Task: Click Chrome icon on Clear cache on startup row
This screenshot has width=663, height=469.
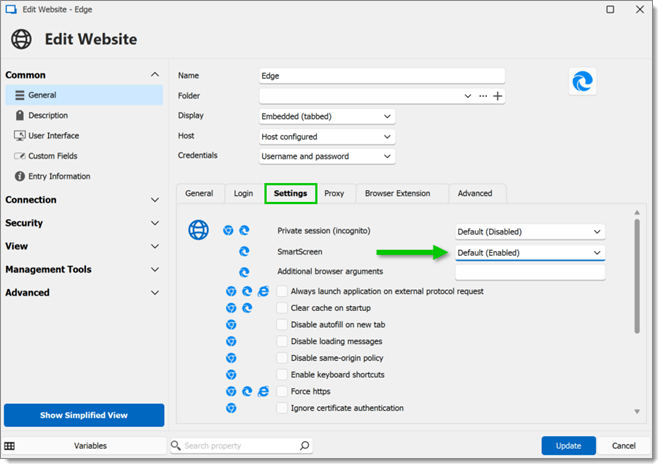Action: click(x=231, y=308)
